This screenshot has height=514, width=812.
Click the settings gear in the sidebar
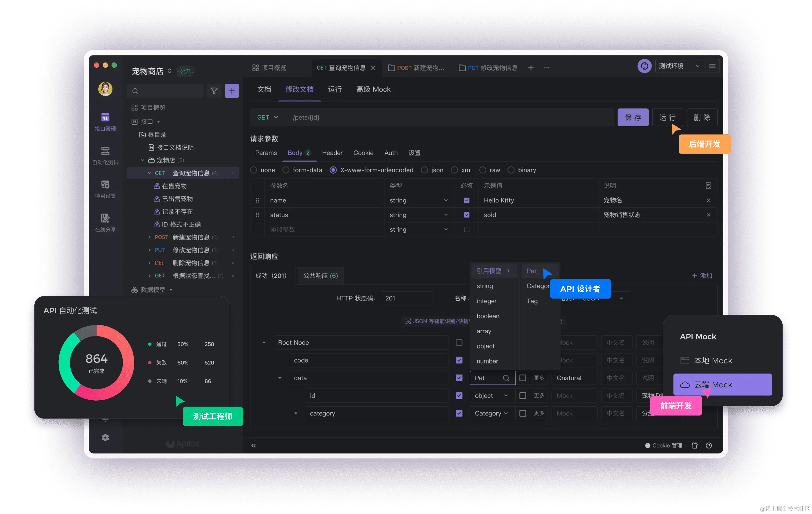105,437
